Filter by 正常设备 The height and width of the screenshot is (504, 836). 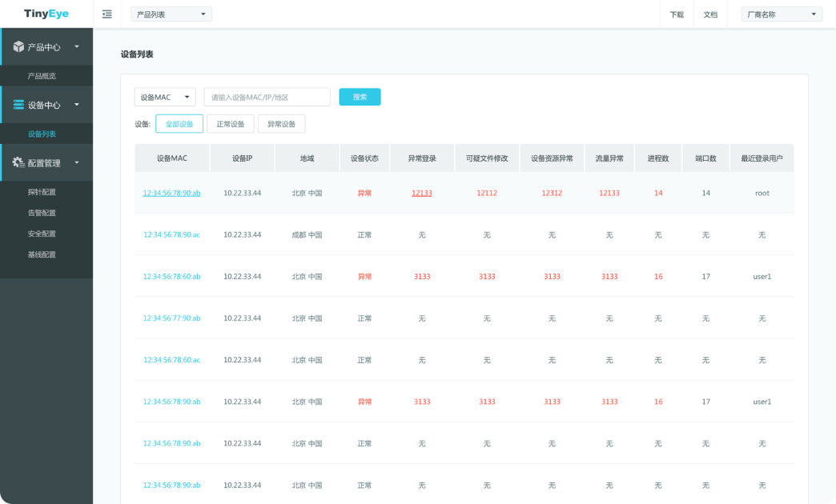coord(231,124)
